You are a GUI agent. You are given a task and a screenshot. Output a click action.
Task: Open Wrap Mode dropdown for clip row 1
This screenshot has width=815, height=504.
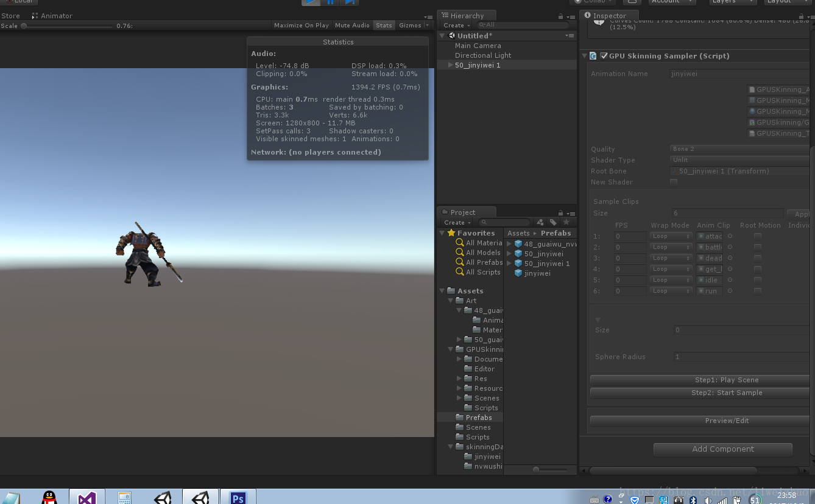pos(671,236)
